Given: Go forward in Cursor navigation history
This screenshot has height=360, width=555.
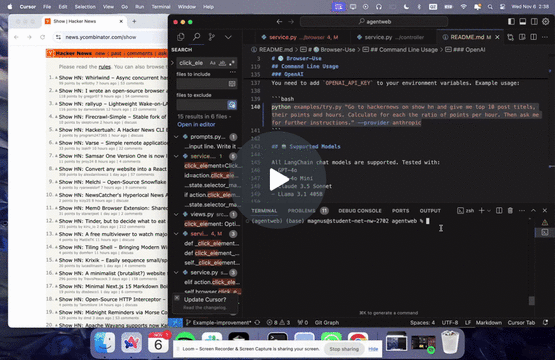Looking at the screenshot, I should (x=291, y=22).
